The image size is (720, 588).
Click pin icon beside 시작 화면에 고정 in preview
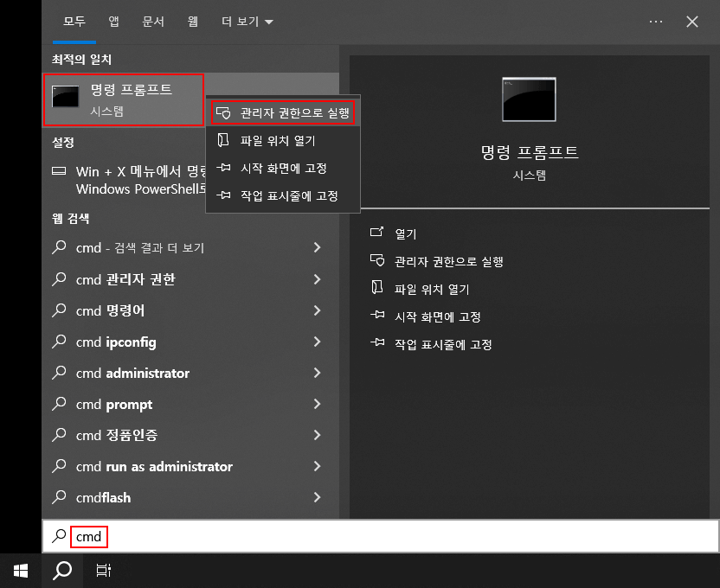click(377, 315)
